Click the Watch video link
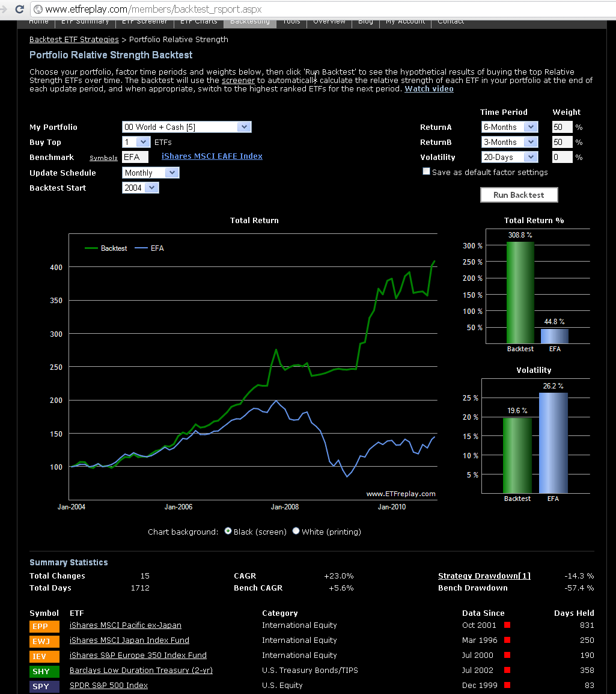Viewport: 616px width, 694px height. (429, 89)
